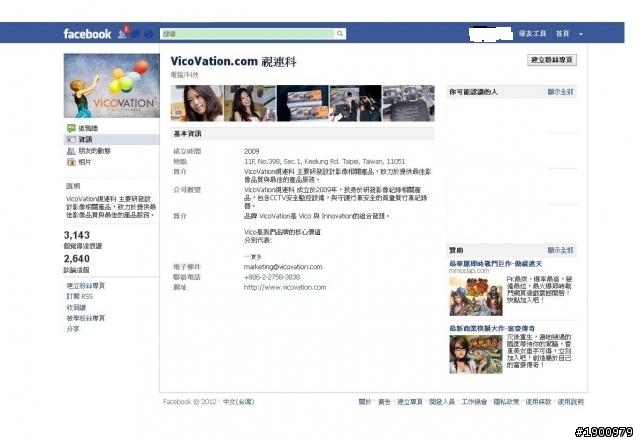
Task: Open the VicoVation balloon profile picture
Action: pyautogui.click(x=111, y=86)
